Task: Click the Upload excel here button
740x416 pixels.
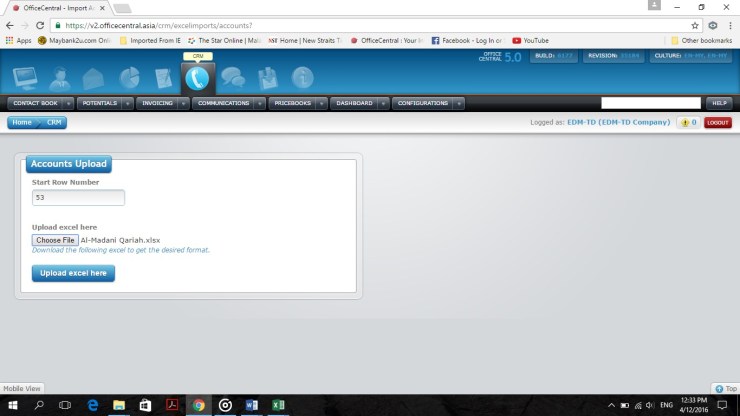Action: point(73,273)
